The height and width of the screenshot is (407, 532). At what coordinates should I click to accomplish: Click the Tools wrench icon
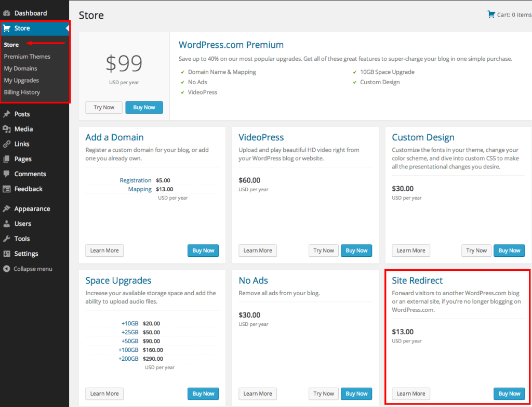coord(6,239)
